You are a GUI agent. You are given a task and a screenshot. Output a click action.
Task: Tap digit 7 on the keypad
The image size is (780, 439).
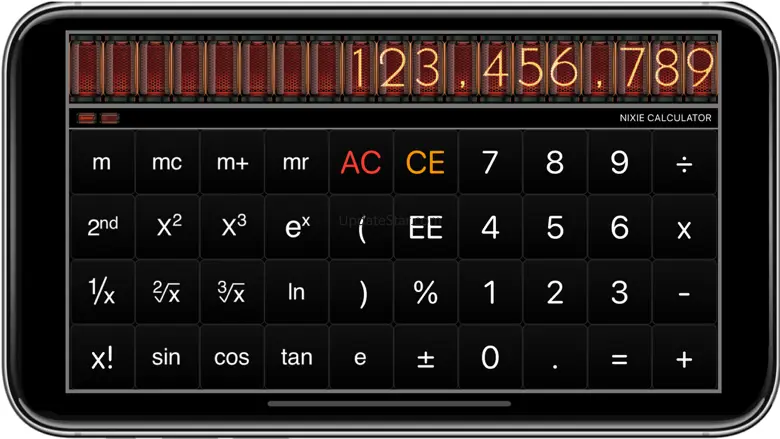click(490, 162)
